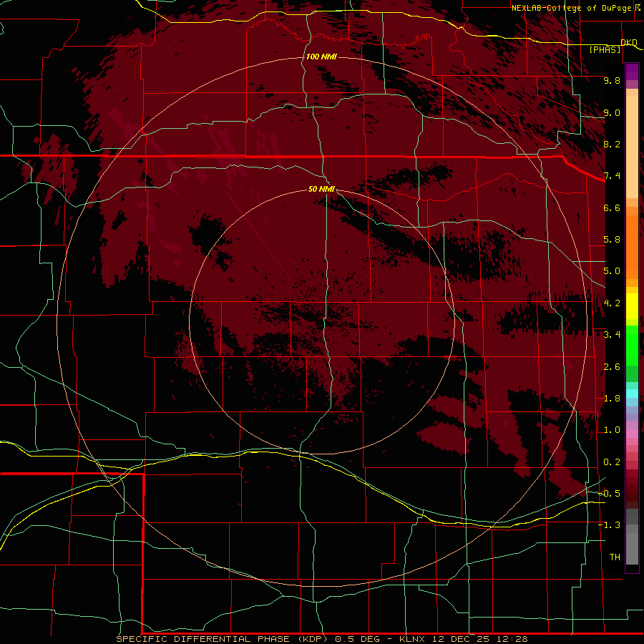644x644 pixels.
Task: Click SPECIFIC DIFFERENTIAL PHASE (KDP) caption text
Action: tap(222, 639)
